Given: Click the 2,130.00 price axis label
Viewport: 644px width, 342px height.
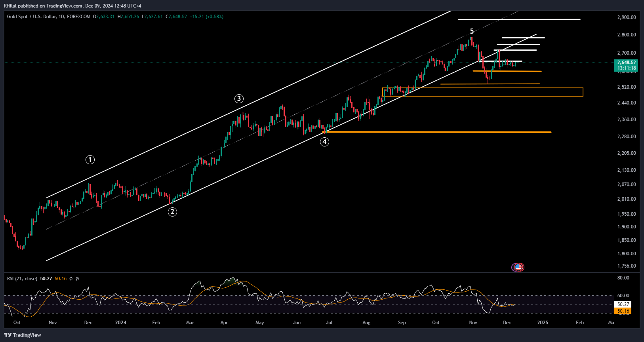Looking at the screenshot, I should click(x=627, y=170).
